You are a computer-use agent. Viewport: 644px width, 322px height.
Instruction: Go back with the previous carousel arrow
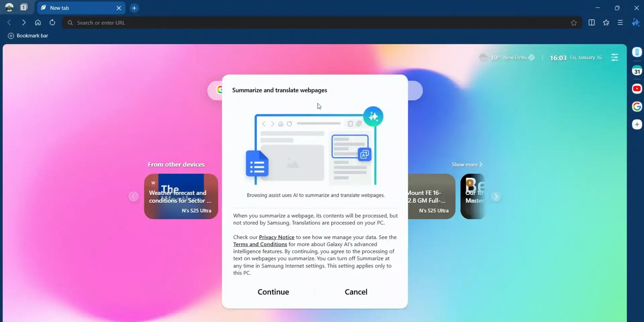(x=133, y=197)
